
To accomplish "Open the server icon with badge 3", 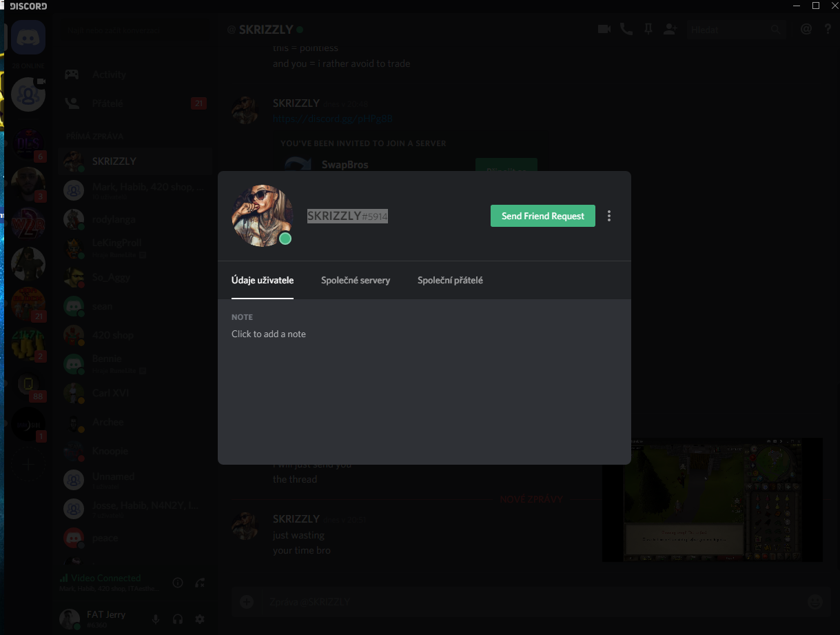I will (x=28, y=184).
